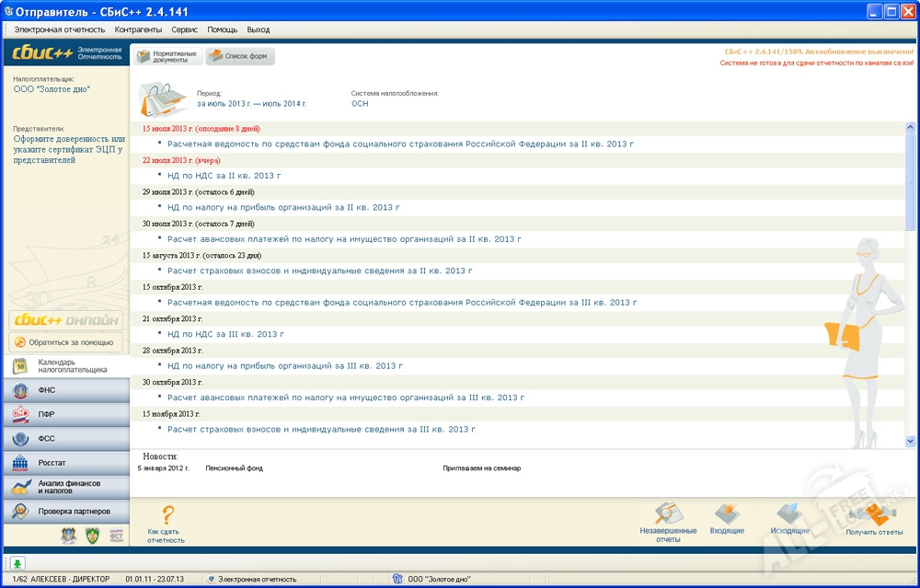Image resolution: width=920 pixels, height=588 pixels.
Task: Open the ПФР pension fund section
Action: coord(64,414)
